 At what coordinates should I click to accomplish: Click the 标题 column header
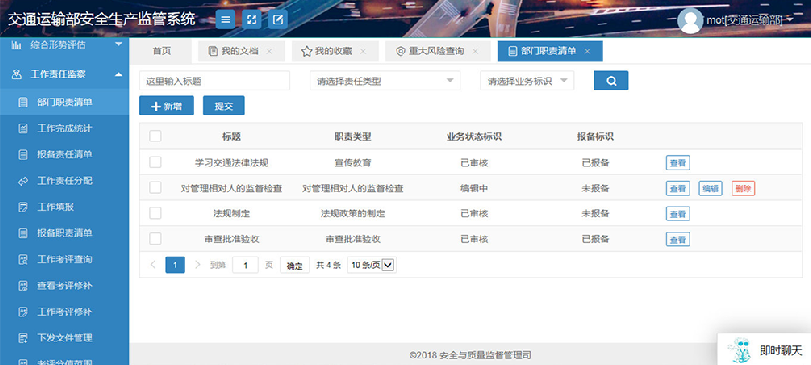(x=231, y=137)
